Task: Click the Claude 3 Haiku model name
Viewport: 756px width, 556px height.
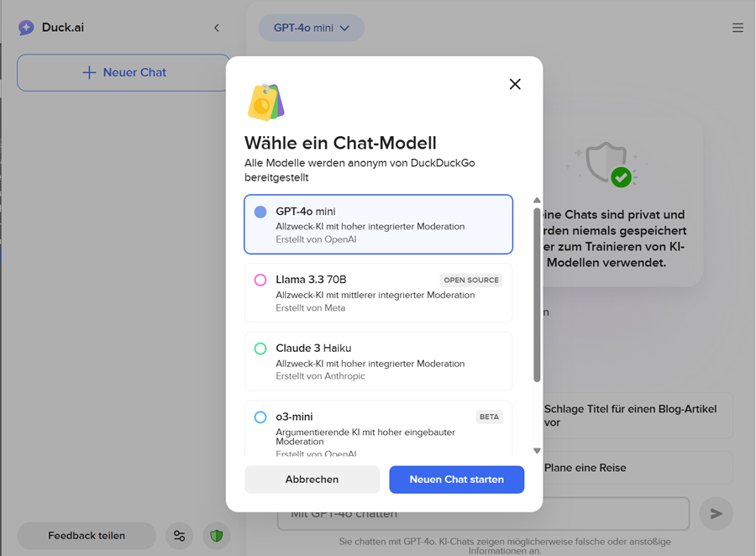Action: [x=313, y=349]
